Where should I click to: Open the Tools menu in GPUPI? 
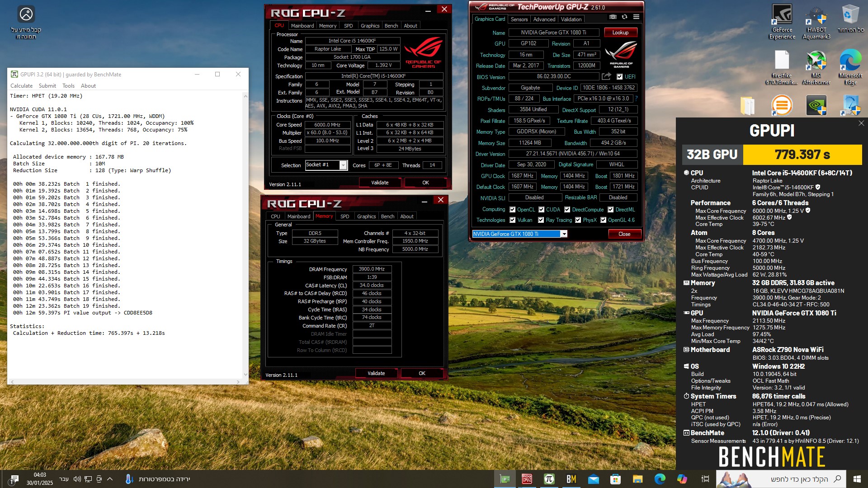pyautogui.click(x=68, y=86)
